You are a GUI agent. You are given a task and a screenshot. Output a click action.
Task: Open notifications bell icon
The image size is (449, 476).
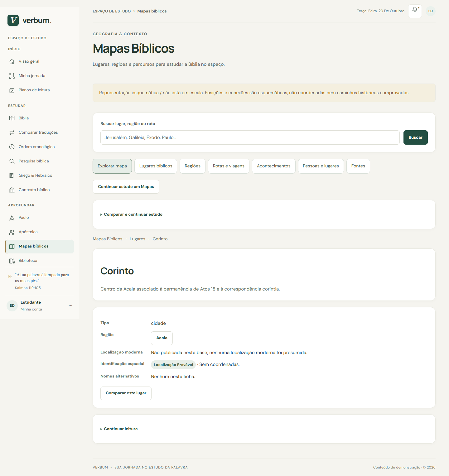click(415, 11)
